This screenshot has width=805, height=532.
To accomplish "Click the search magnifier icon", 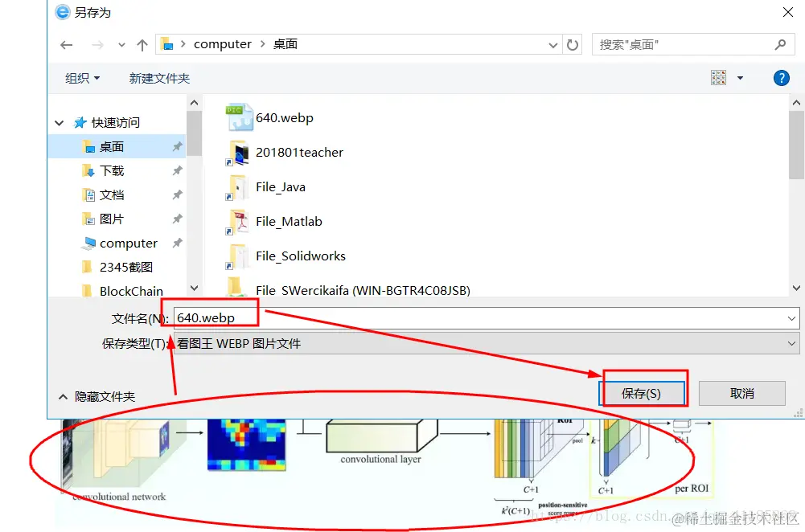I will (x=780, y=45).
